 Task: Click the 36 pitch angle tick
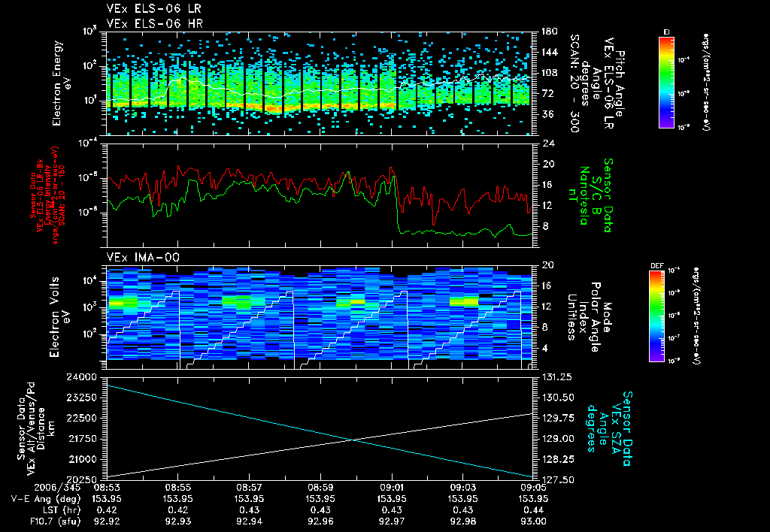[x=547, y=114]
